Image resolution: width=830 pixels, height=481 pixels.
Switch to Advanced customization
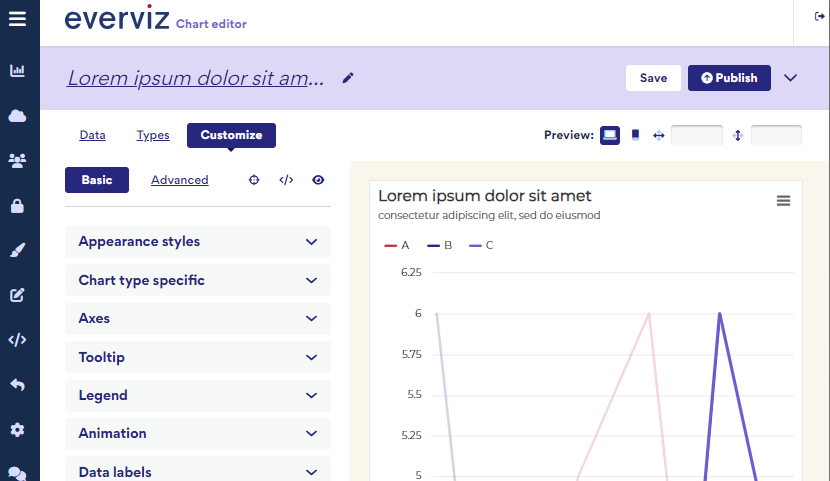point(179,180)
